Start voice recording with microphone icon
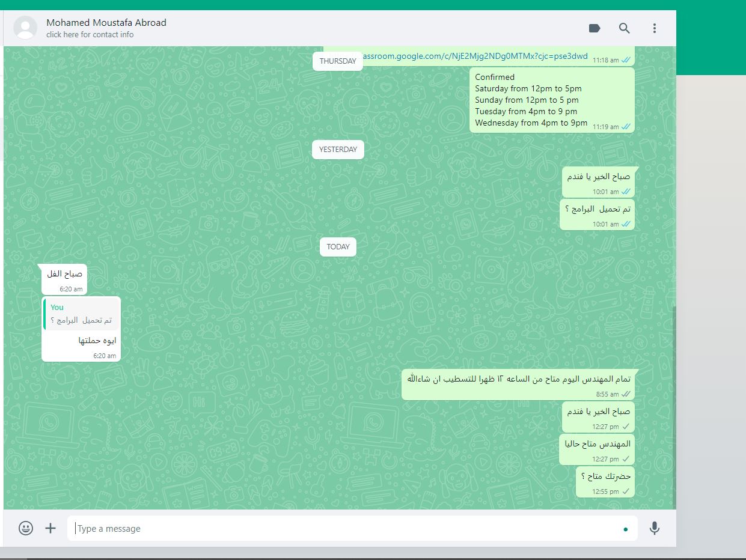The height and width of the screenshot is (560, 746). [655, 528]
